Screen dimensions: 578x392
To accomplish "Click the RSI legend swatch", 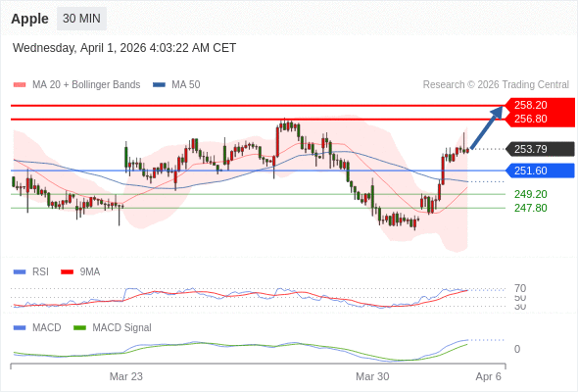I will 20,272.
